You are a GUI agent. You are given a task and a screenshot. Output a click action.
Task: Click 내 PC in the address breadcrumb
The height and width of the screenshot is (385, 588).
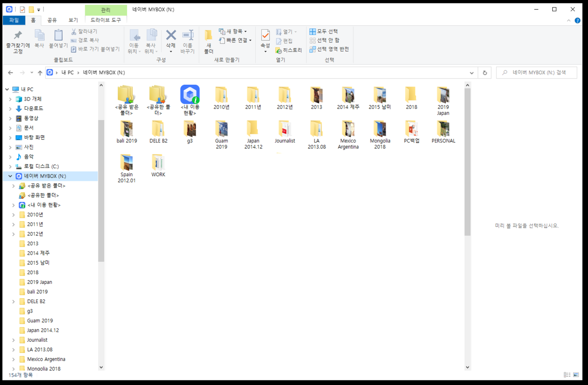coord(67,73)
